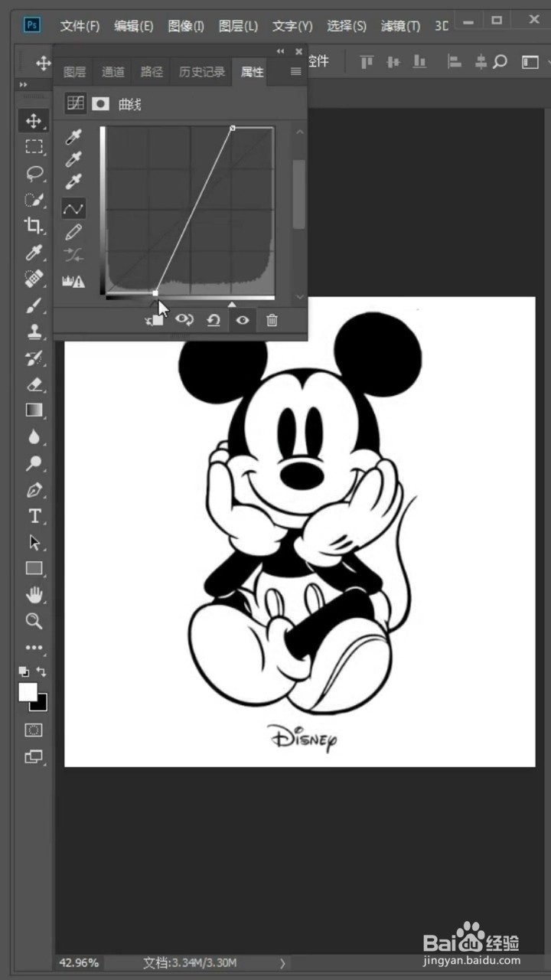
Task: View previous state of adjustment
Action: 184,320
